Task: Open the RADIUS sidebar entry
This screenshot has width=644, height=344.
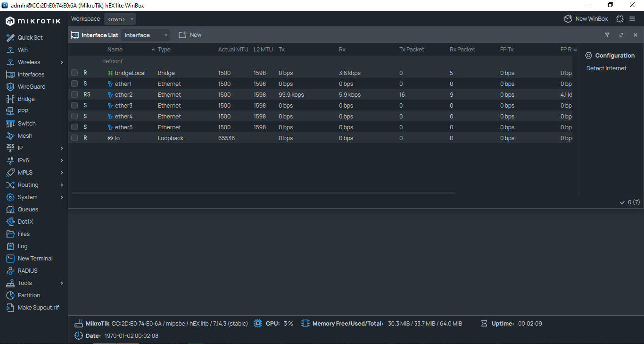Action: (27, 271)
